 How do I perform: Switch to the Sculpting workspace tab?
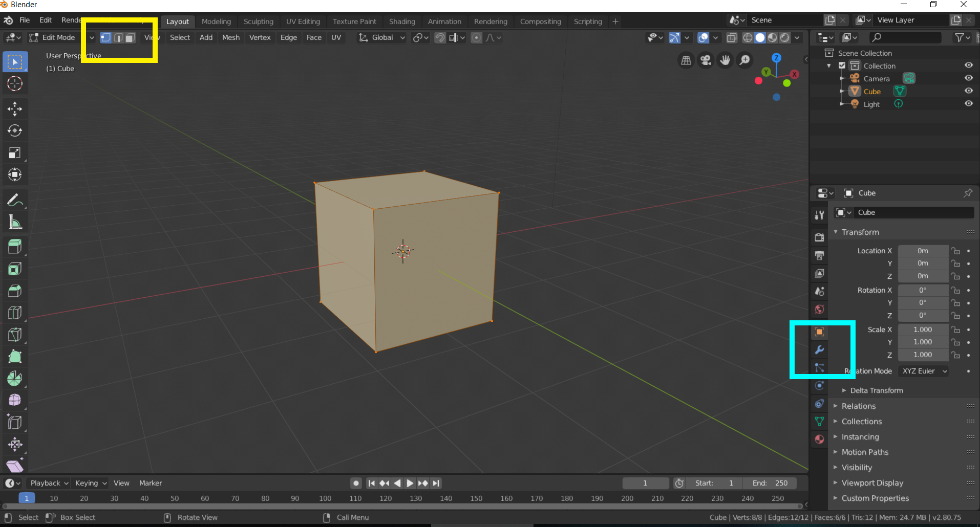258,21
